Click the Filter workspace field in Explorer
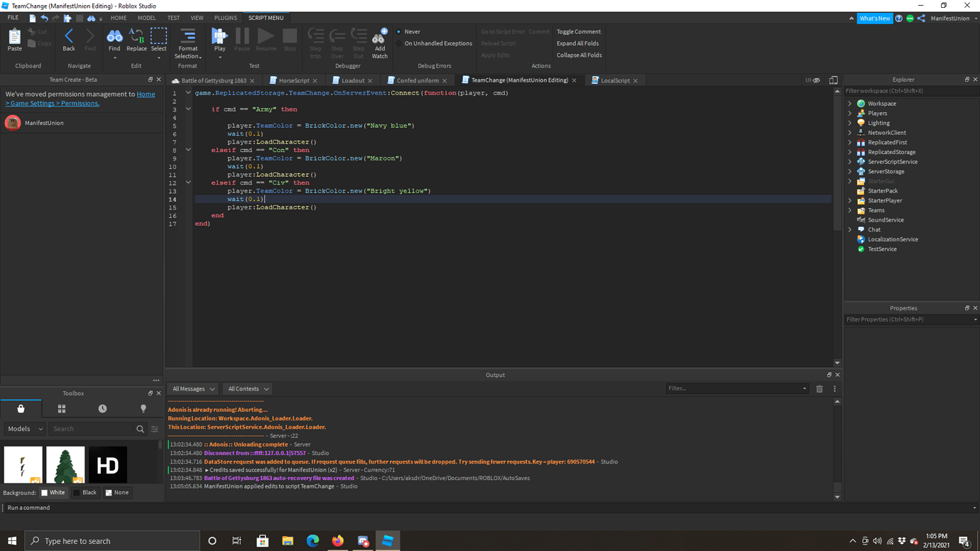Image resolution: width=980 pixels, height=551 pixels. [911, 91]
